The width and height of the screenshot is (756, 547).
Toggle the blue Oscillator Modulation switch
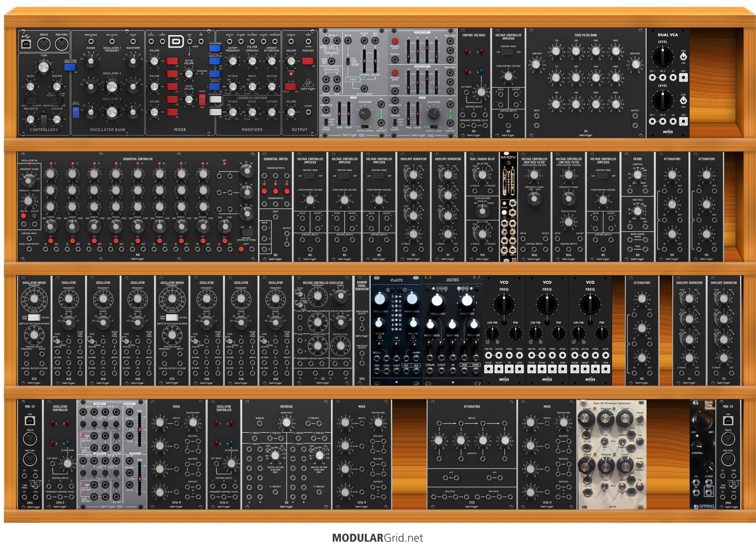[70, 66]
